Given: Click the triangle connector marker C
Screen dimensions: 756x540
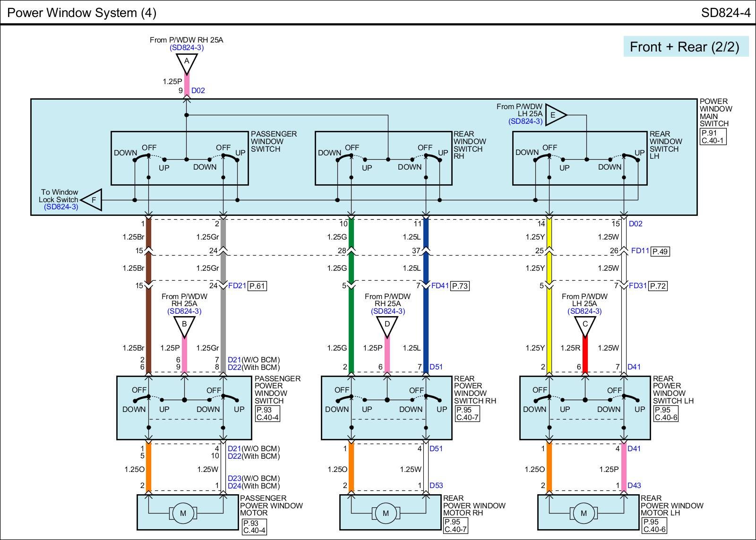Looking at the screenshot, I should click(x=585, y=325).
